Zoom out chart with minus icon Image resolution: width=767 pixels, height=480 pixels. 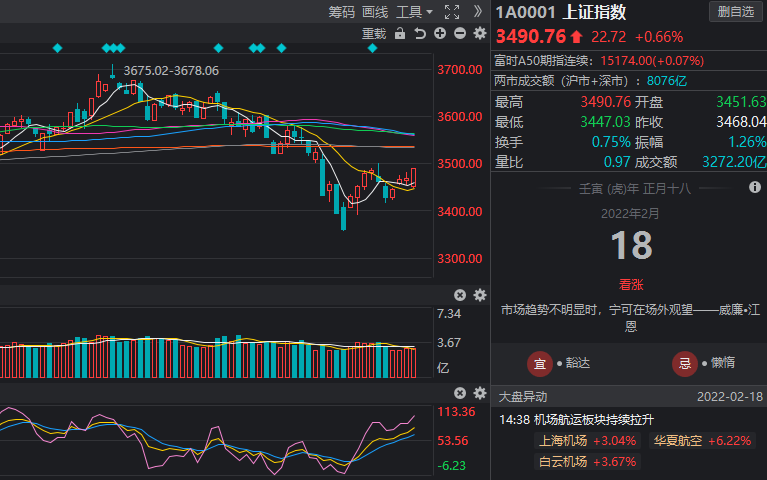460,33
